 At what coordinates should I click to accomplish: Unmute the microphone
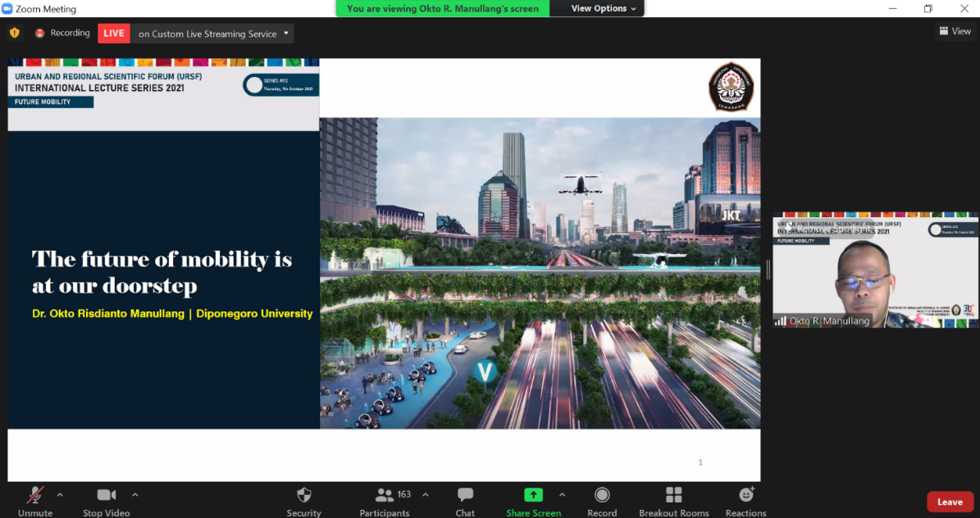click(34, 495)
